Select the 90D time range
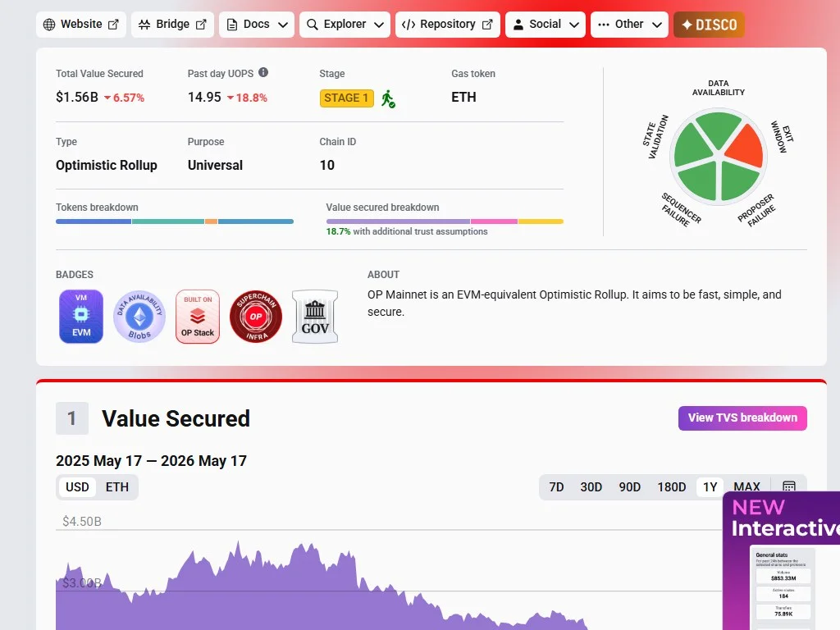Image resolution: width=840 pixels, height=630 pixels. point(630,487)
